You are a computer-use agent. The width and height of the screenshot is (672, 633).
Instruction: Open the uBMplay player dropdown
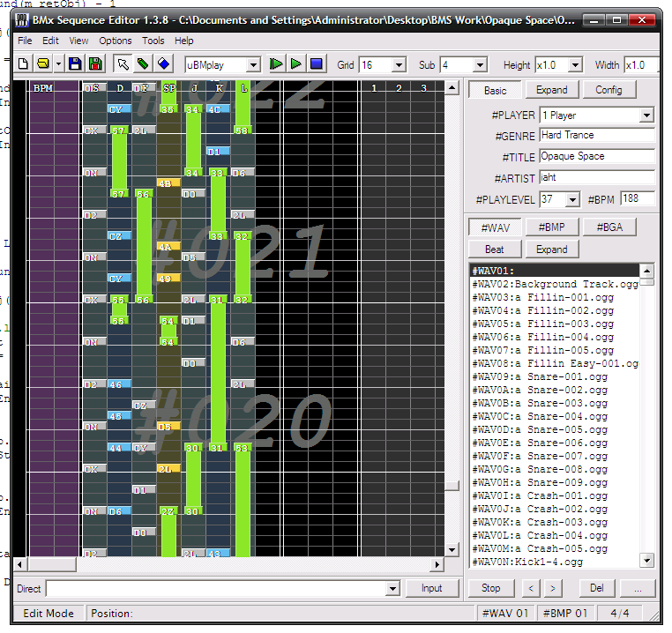(x=253, y=65)
